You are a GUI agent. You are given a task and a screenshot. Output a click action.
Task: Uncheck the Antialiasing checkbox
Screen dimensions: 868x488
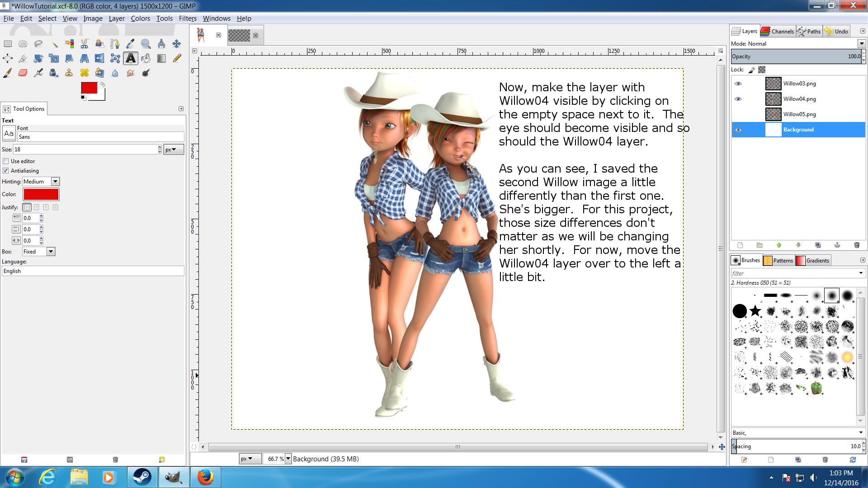(6, 171)
